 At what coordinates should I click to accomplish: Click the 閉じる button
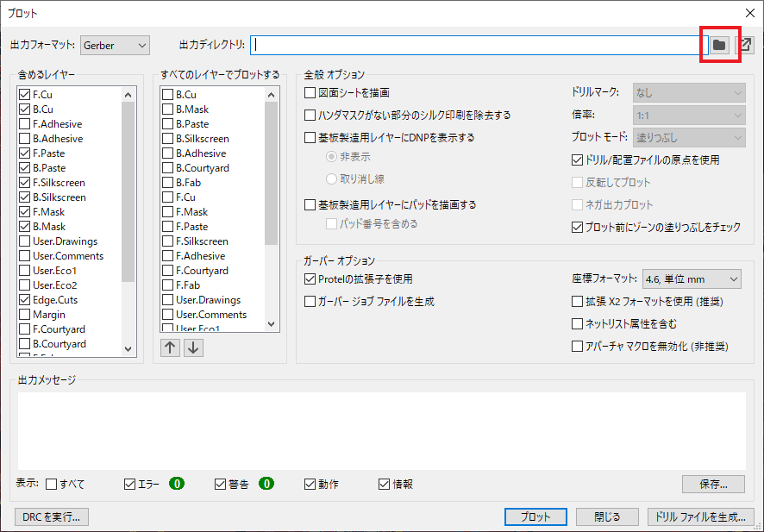607,516
